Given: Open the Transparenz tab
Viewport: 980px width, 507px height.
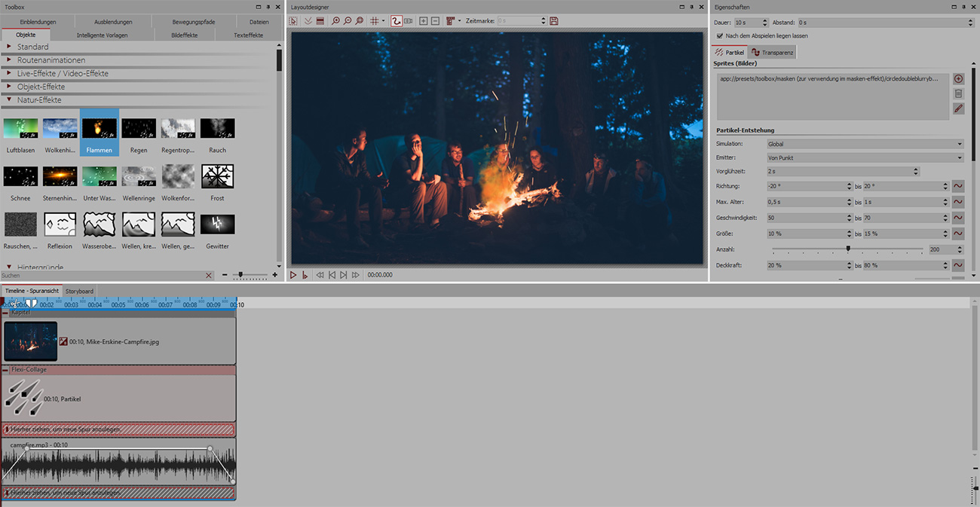Looking at the screenshot, I should (772, 53).
